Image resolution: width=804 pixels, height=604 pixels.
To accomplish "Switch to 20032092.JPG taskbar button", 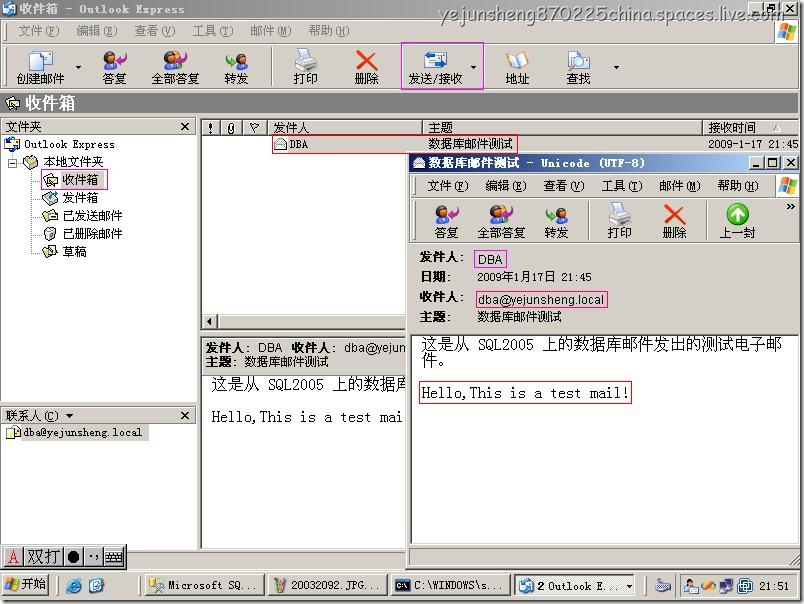I will click(327, 585).
